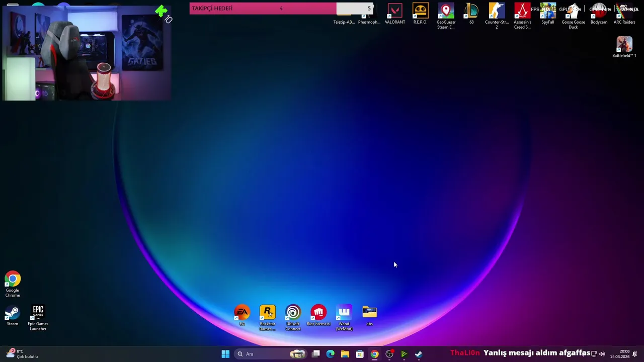Image resolution: width=644 pixels, height=362 pixels.
Task: Open the green arrow app in taskbar
Action: pos(404,354)
